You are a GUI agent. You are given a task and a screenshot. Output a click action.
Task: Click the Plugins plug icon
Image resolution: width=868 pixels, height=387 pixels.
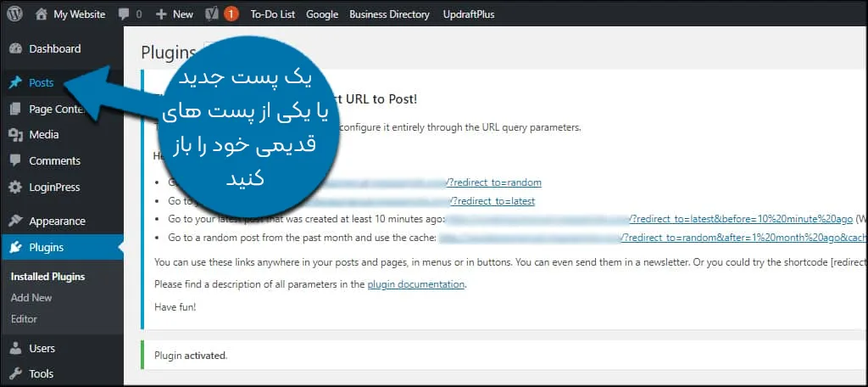[x=15, y=248]
